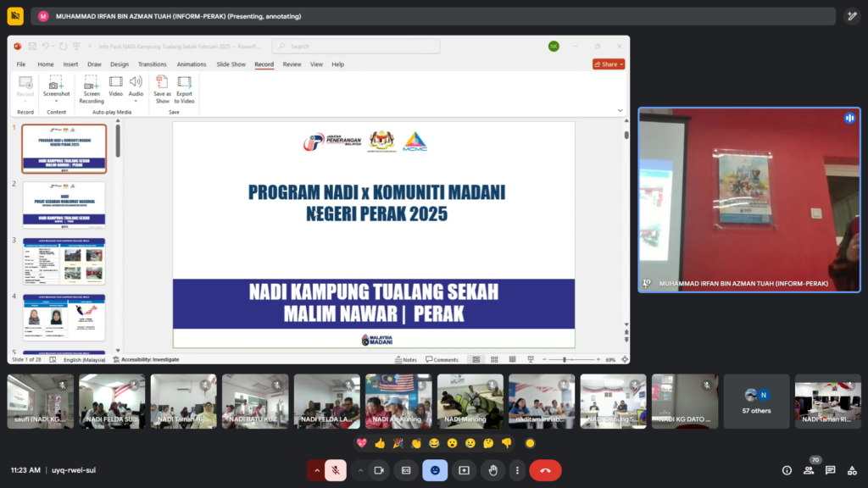
Task: Click the NADI Manong participant tile
Action: pyautogui.click(x=470, y=401)
